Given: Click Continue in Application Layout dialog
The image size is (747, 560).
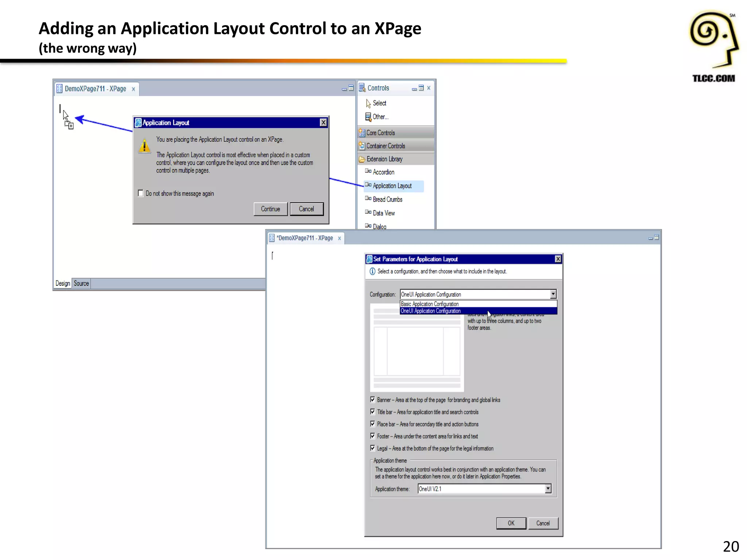Looking at the screenshot, I should [x=270, y=209].
